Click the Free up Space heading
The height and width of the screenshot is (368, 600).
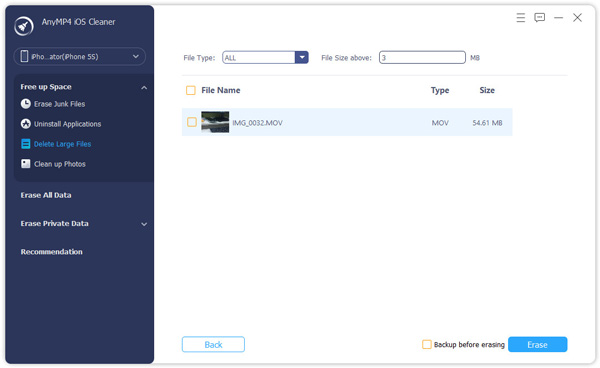pos(46,87)
